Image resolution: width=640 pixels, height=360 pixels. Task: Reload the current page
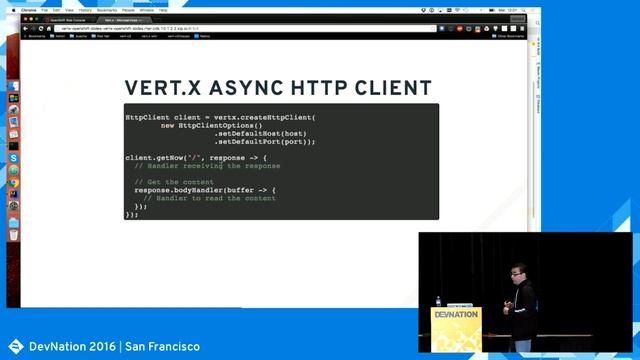[41, 29]
